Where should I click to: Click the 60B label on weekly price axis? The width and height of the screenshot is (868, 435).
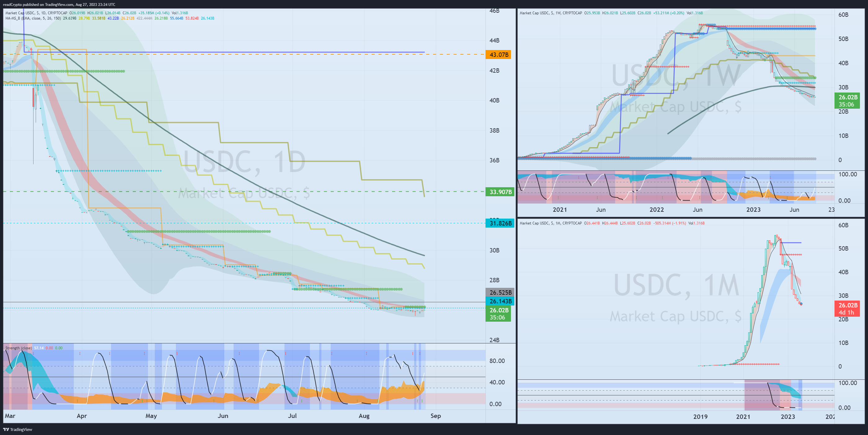pos(843,15)
